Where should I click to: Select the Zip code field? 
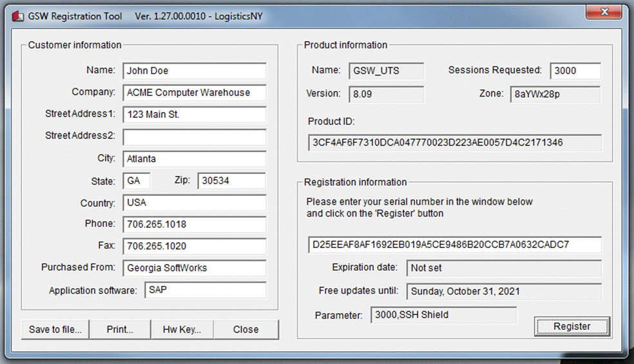tap(231, 181)
